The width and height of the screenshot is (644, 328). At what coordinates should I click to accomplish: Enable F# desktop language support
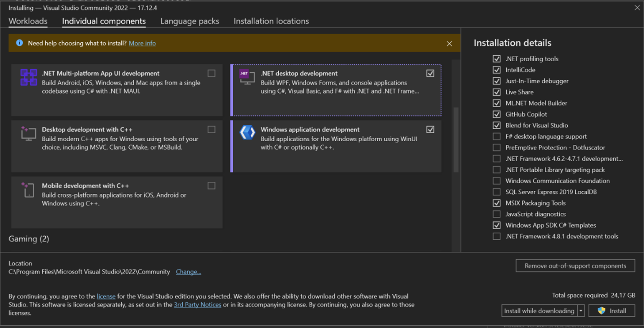pyautogui.click(x=496, y=136)
